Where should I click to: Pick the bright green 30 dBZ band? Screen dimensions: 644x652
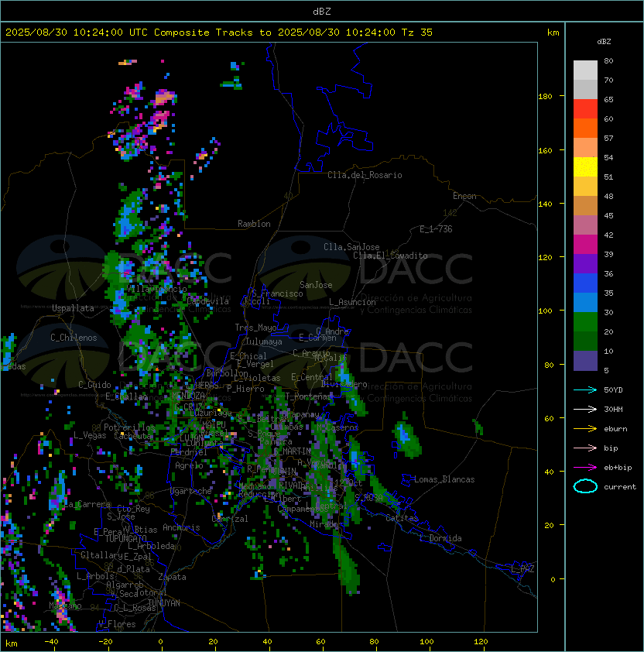click(585, 321)
